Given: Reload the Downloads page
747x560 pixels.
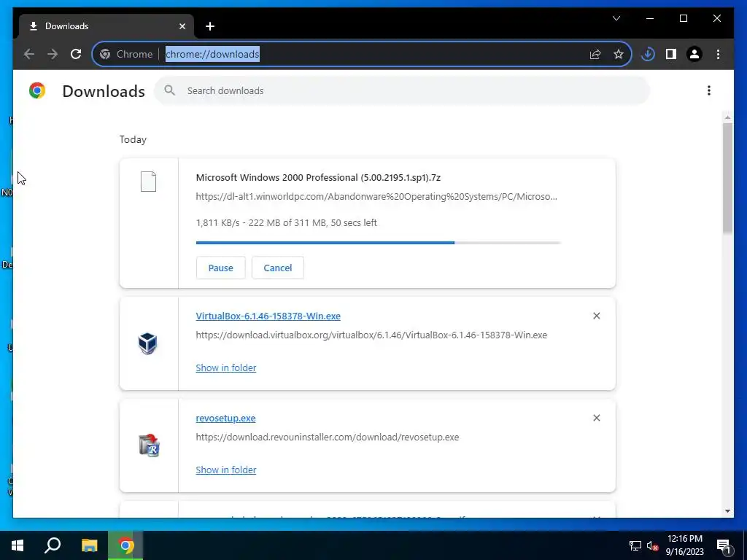Looking at the screenshot, I should click(76, 54).
